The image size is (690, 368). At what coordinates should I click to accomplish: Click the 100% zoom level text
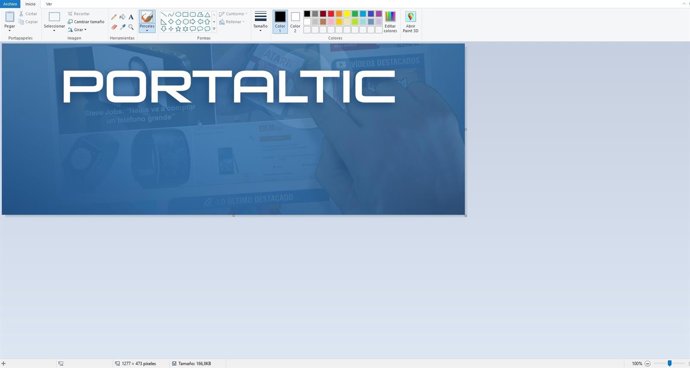click(x=637, y=364)
